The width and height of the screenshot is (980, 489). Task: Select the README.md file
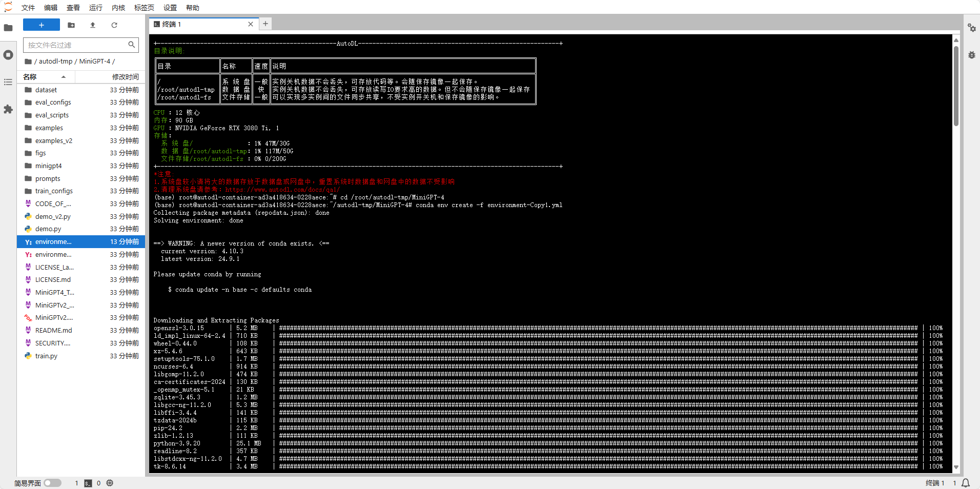pyautogui.click(x=81, y=331)
